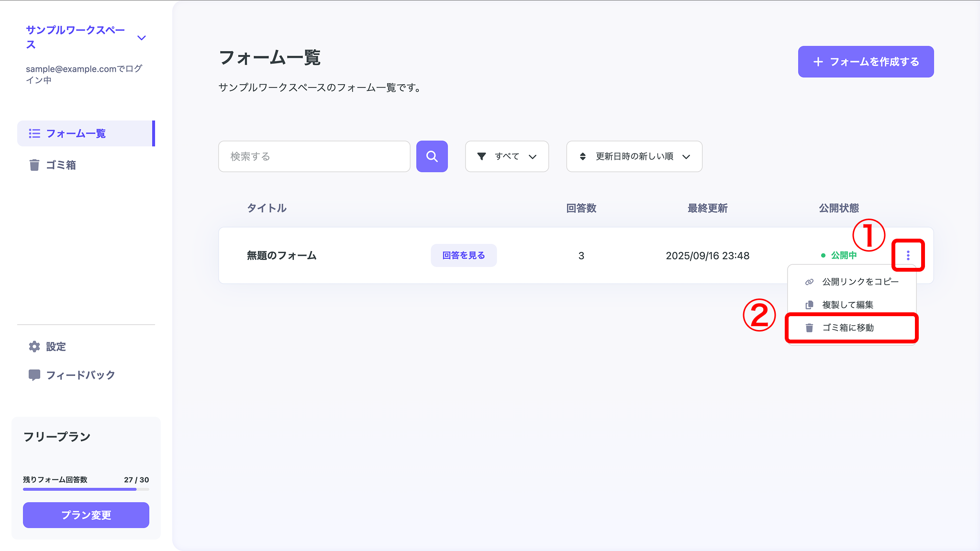Screen dimensions: 980x551
Task: Open the search with the magnifier icon
Action: tap(432, 156)
